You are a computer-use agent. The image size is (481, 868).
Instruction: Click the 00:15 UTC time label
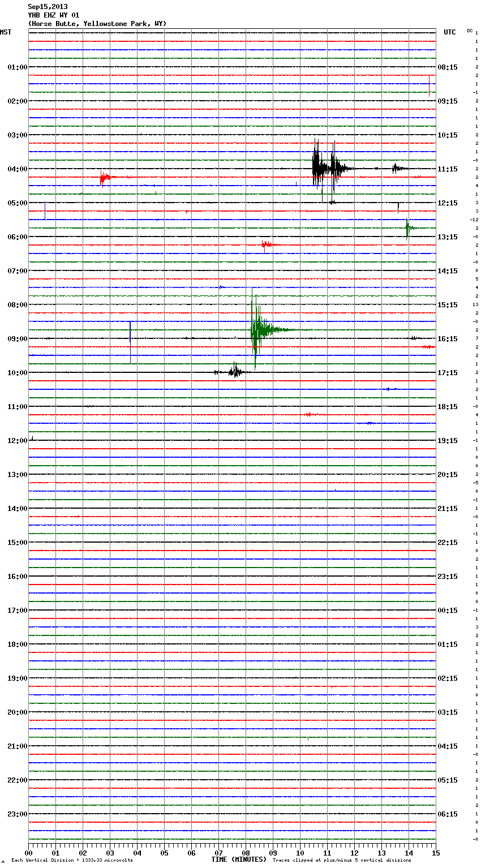[448, 610]
